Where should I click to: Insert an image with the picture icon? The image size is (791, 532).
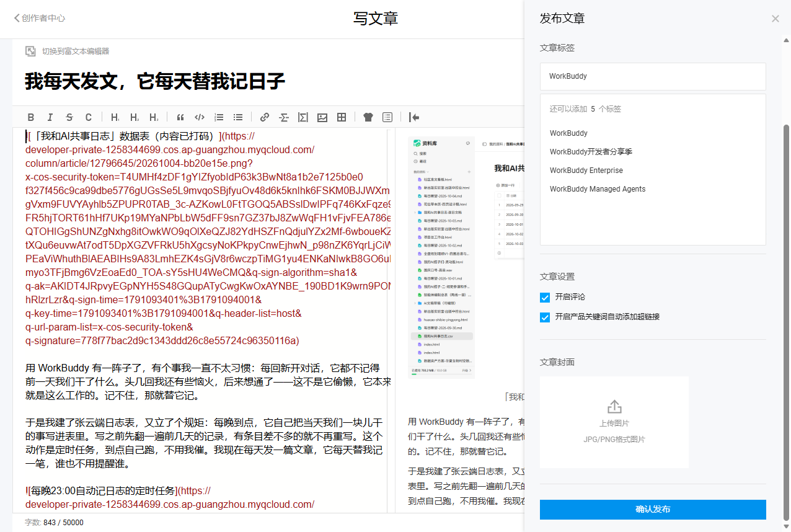point(322,117)
